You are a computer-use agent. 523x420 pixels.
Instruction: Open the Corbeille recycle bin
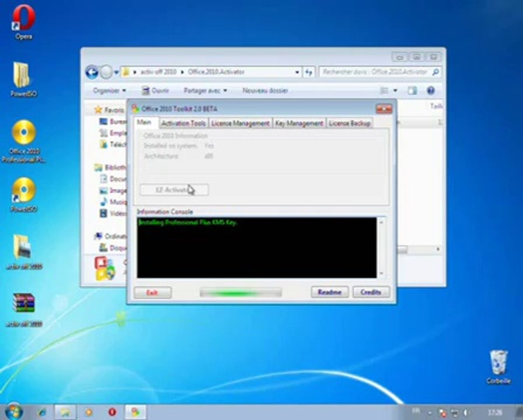click(498, 367)
